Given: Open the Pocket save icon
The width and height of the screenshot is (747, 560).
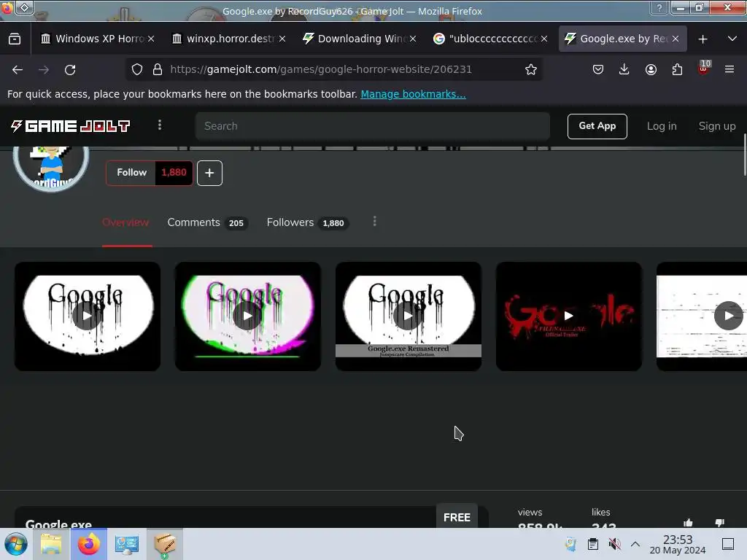Looking at the screenshot, I should click(598, 69).
